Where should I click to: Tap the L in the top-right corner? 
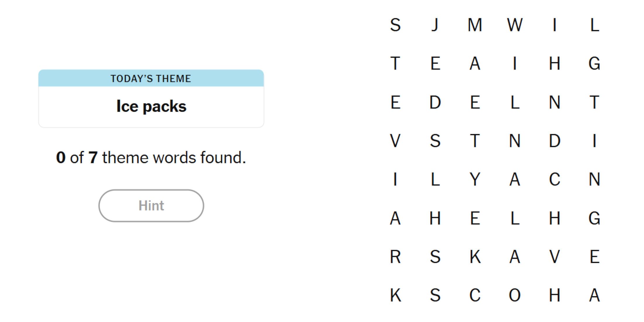pos(594,25)
